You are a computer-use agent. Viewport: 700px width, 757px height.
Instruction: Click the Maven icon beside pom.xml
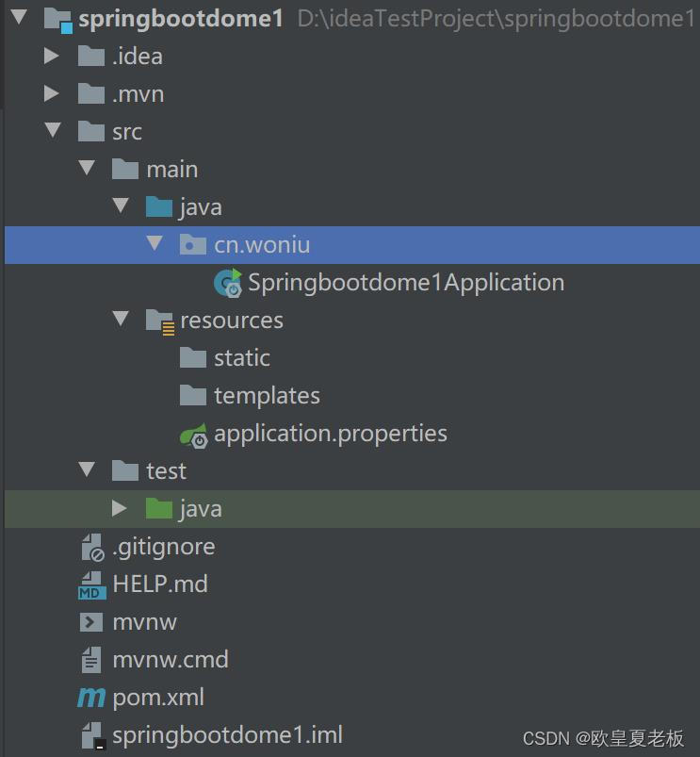(91, 698)
